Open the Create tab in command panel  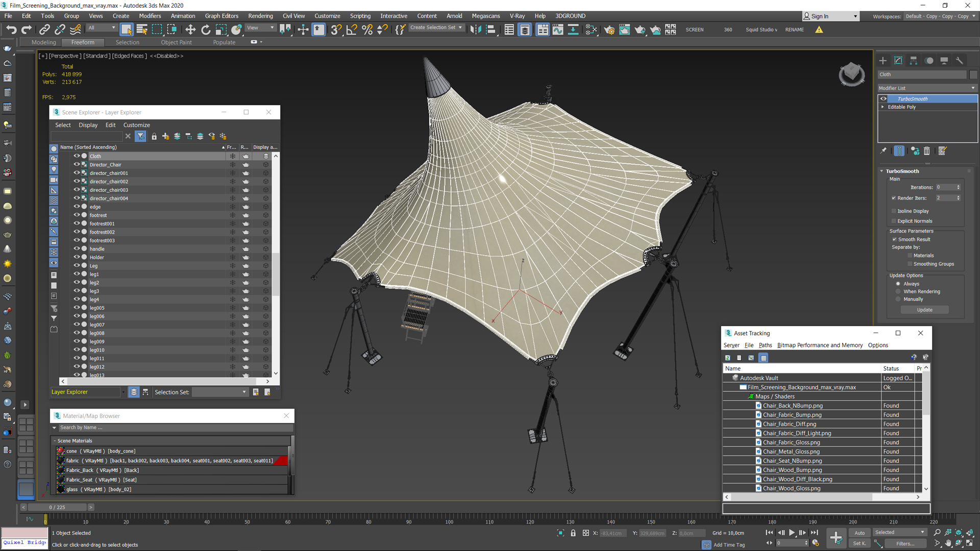point(883,61)
